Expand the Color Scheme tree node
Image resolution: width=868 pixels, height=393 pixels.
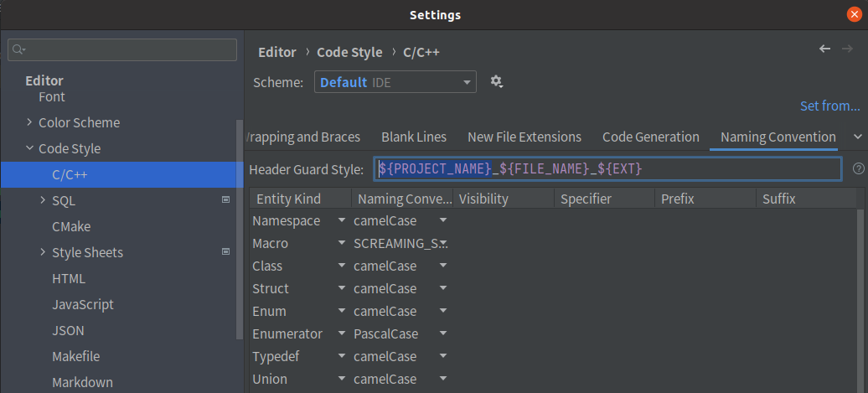coord(30,123)
